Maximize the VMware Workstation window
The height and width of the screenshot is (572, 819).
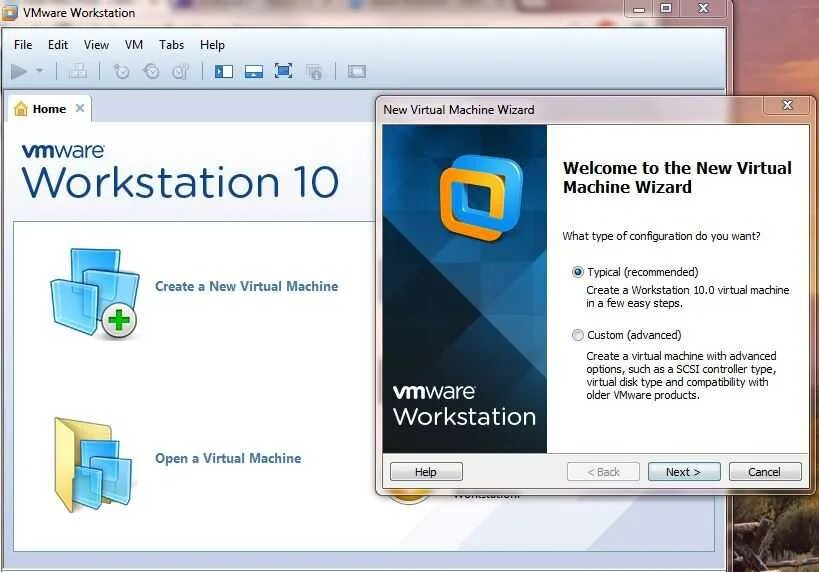[x=666, y=8]
